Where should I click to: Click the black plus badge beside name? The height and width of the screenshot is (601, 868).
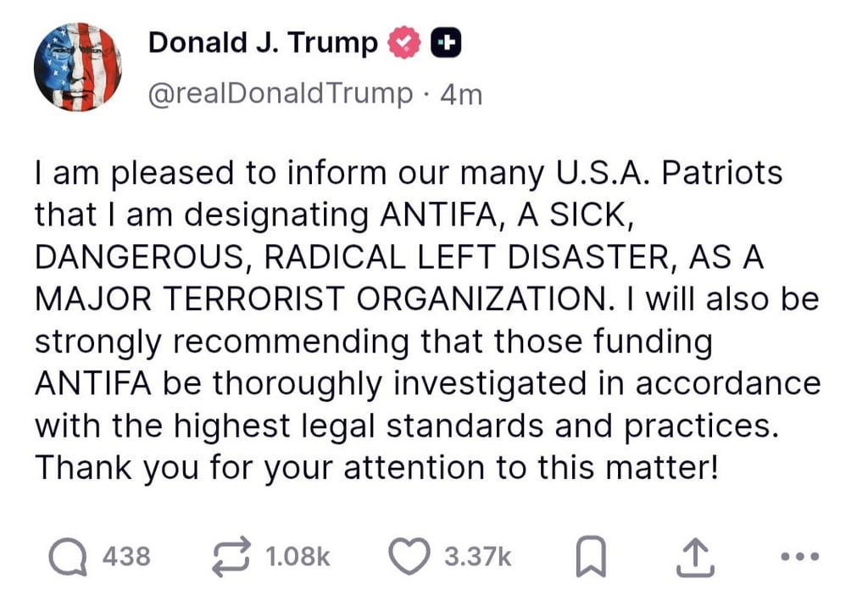[446, 42]
